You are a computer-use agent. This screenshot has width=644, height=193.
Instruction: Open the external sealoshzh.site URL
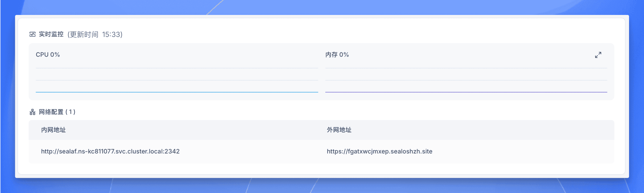(x=380, y=151)
